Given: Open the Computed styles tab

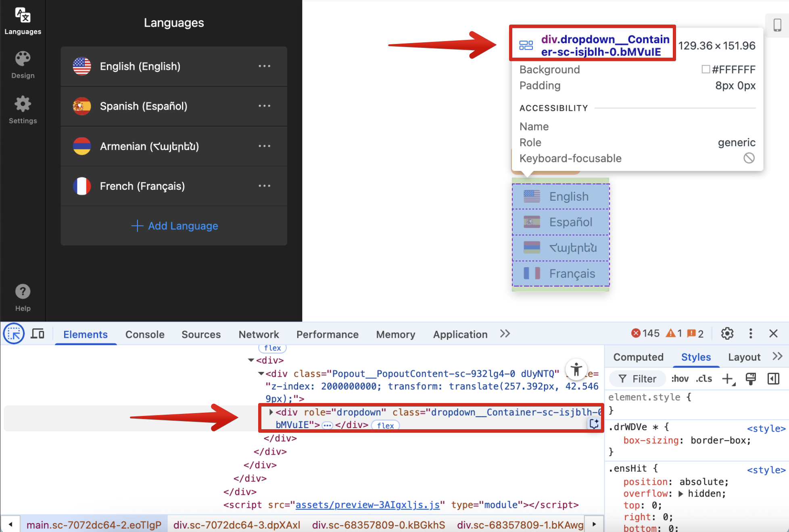Looking at the screenshot, I should 638,357.
